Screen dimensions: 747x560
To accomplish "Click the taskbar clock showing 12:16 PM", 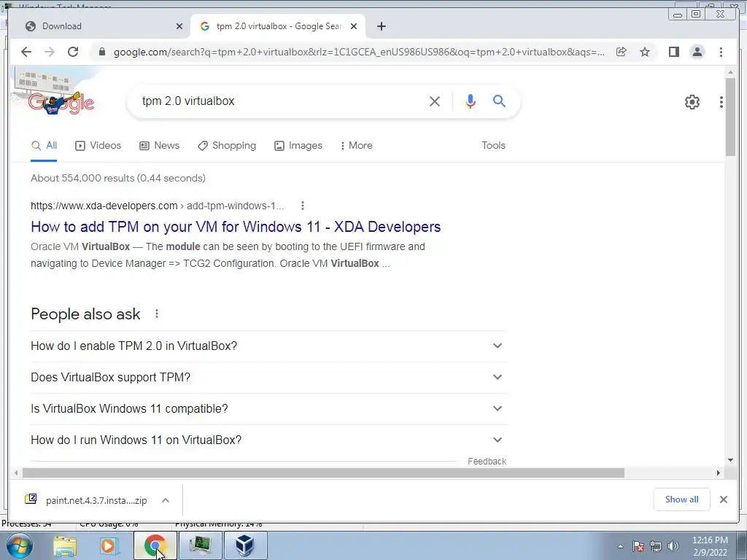I will (x=710, y=546).
